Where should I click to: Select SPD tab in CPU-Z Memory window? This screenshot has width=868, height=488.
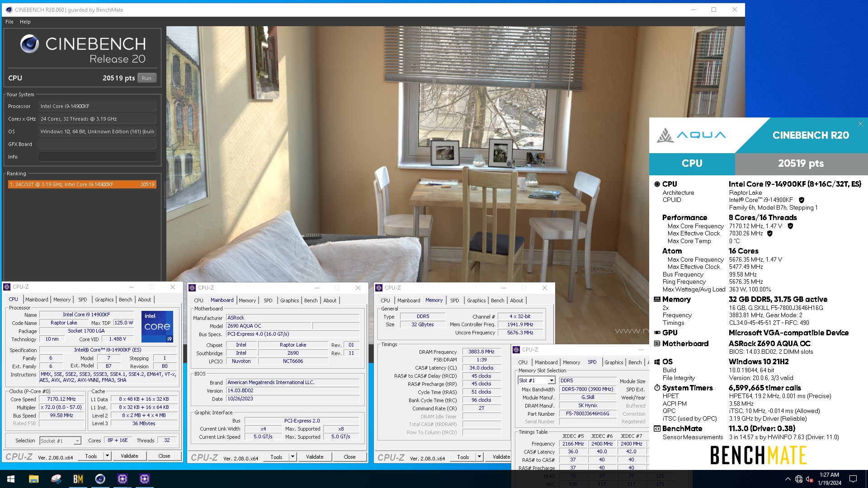(455, 300)
